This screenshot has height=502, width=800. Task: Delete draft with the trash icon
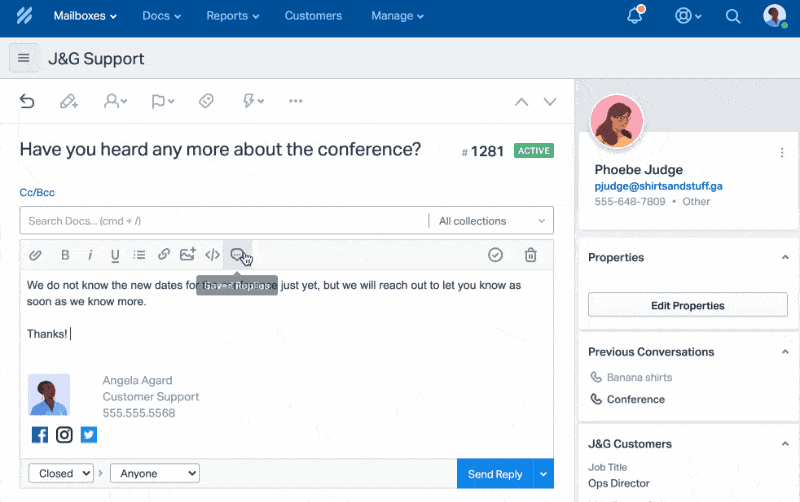(531, 255)
